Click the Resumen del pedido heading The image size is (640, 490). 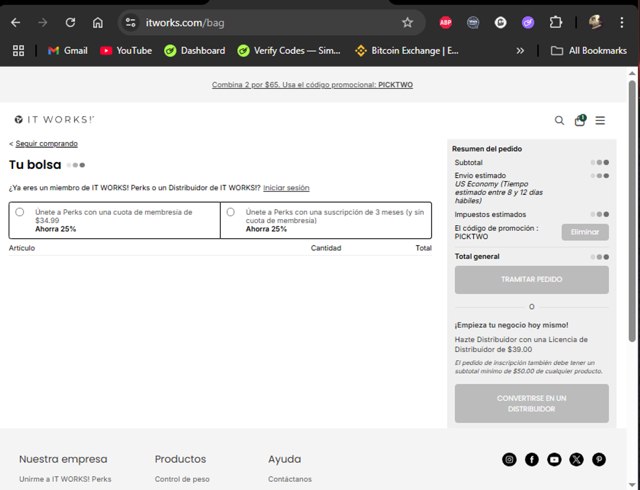487,149
